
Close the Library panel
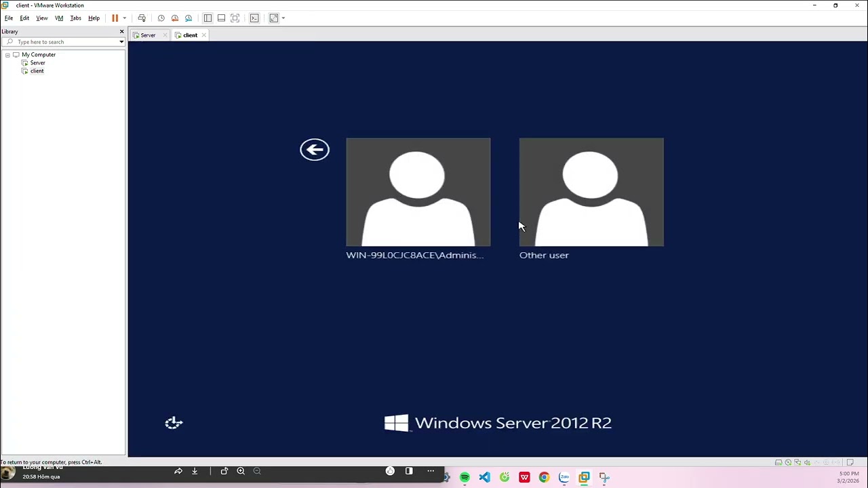pos(121,32)
